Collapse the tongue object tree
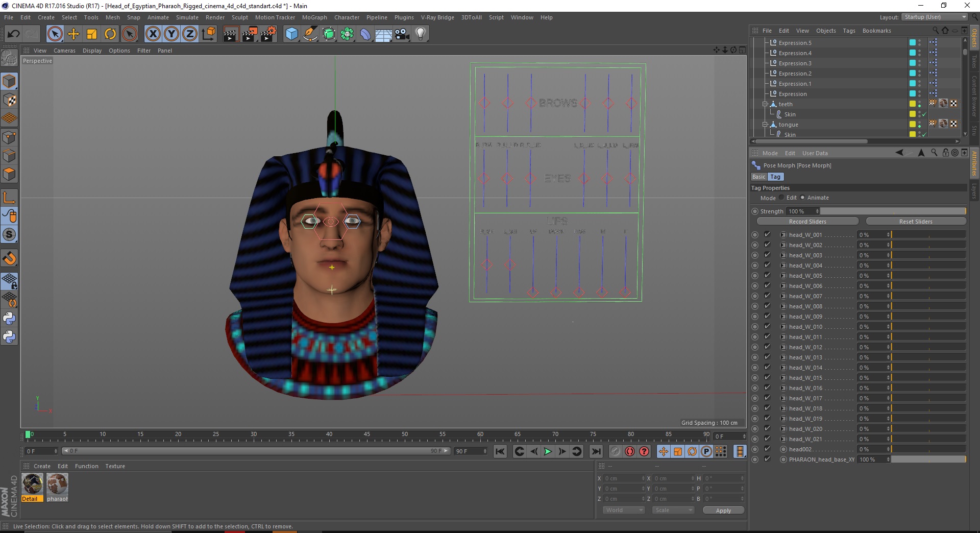Image resolution: width=980 pixels, height=533 pixels. click(765, 125)
